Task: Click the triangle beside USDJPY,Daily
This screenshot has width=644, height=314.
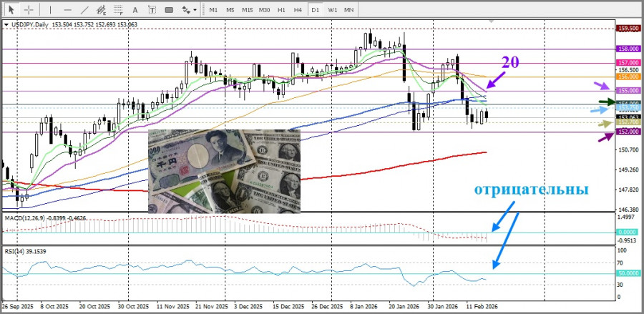Action: coord(6,25)
